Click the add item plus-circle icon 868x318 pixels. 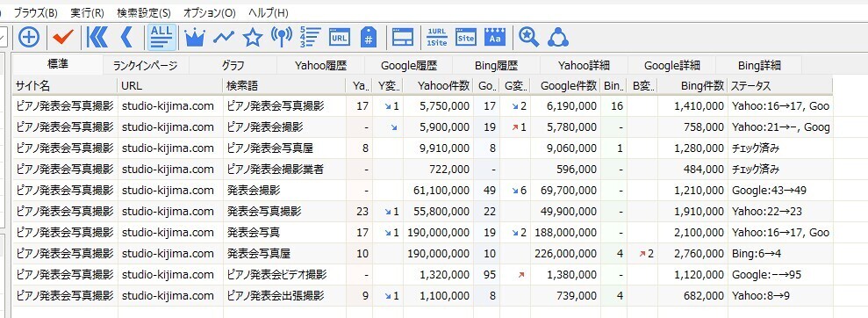point(29,37)
